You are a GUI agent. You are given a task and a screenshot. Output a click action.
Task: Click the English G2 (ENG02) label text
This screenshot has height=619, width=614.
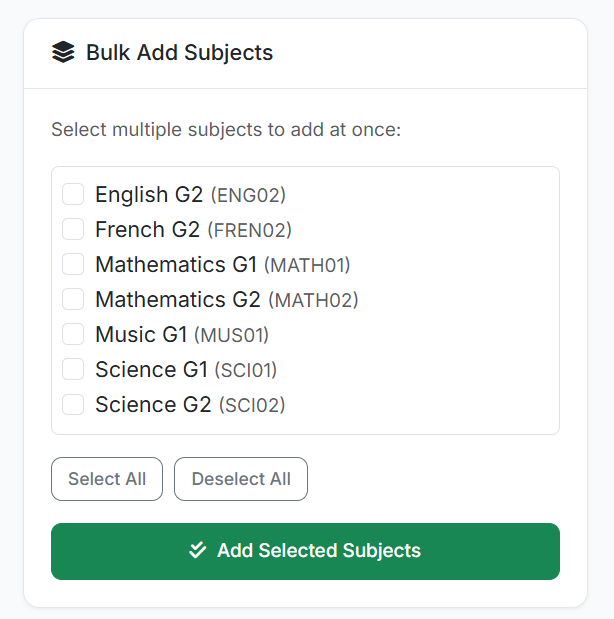[190, 194]
